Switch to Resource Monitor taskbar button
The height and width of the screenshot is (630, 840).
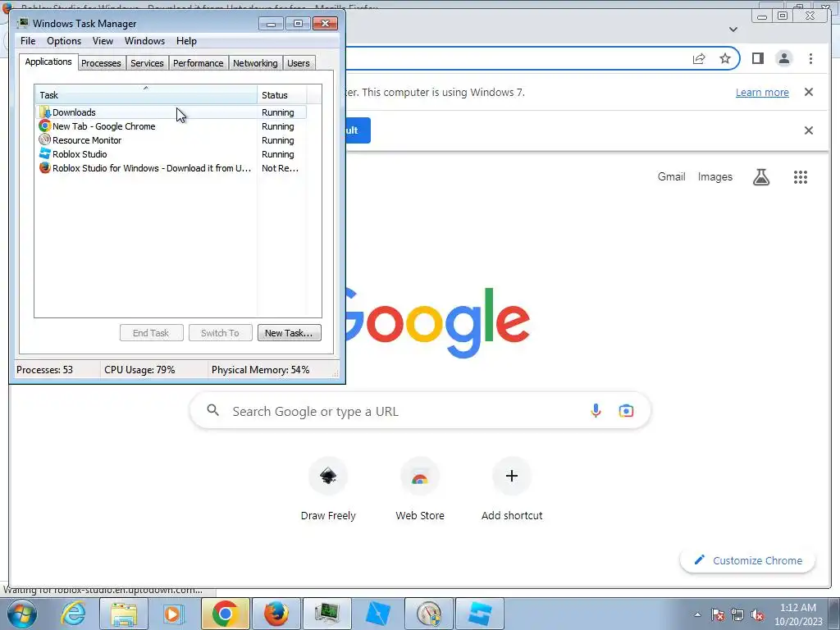click(x=428, y=614)
